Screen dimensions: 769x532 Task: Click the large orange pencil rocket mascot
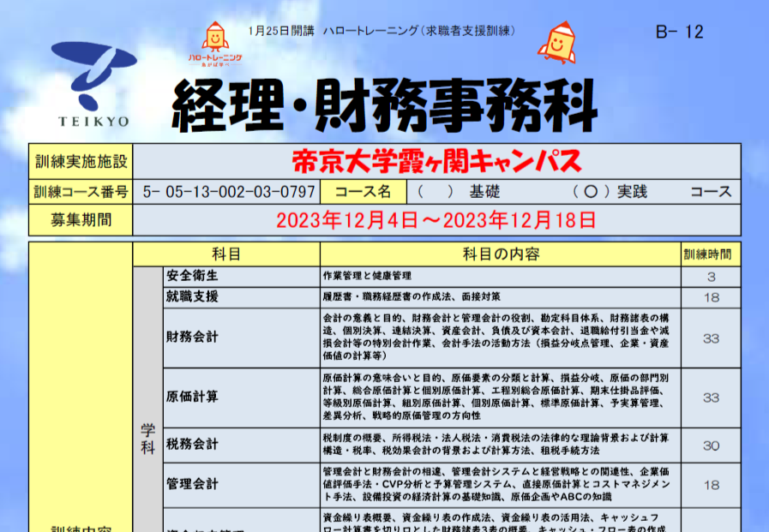(x=557, y=43)
